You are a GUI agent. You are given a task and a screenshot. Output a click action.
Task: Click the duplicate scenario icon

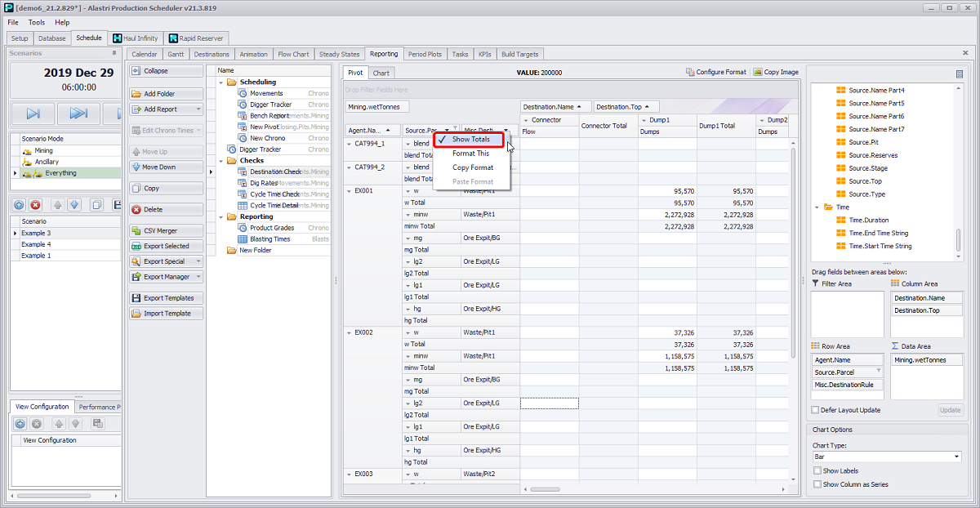click(x=96, y=205)
